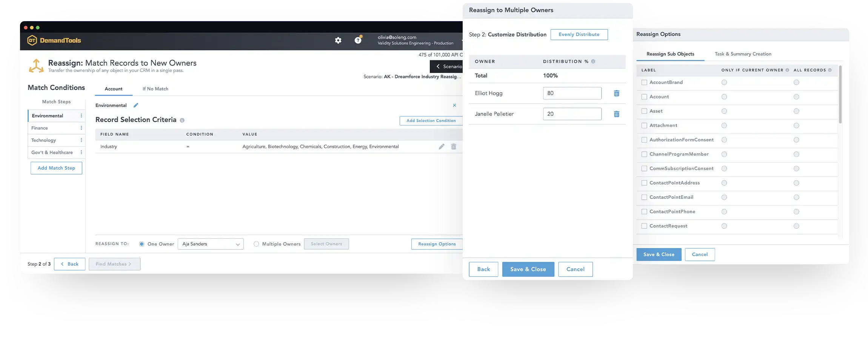
Task: Check the Account sub object checkbox
Action: point(644,97)
